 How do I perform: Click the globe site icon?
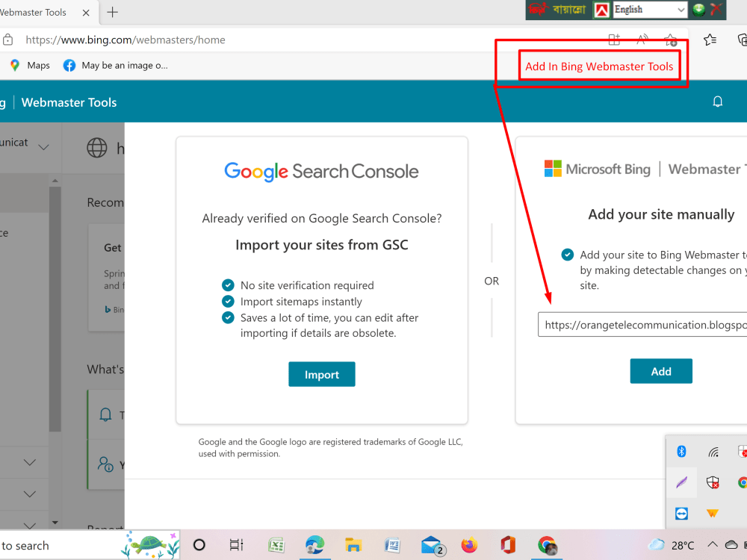(x=96, y=148)
